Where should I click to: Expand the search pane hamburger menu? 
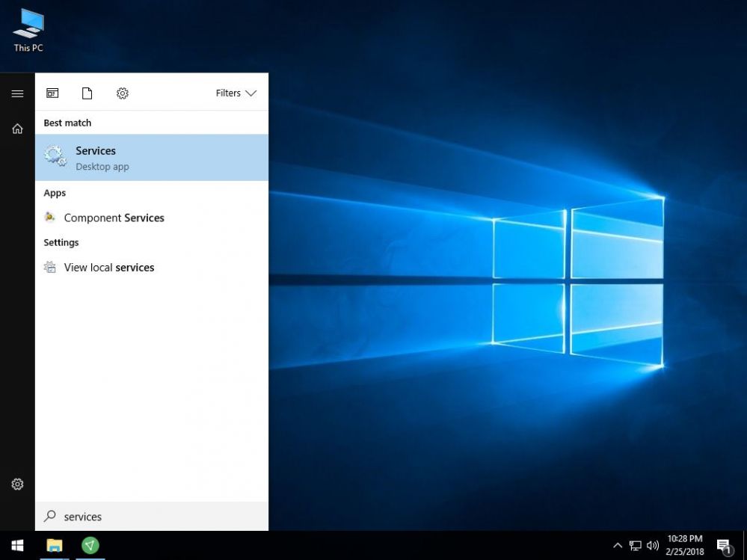pos(17,93)
